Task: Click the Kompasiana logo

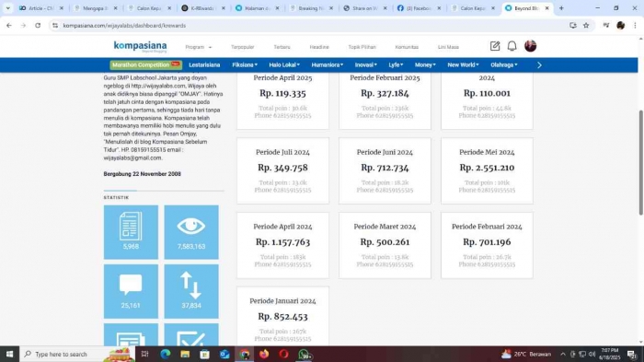Action: point(140,46)
